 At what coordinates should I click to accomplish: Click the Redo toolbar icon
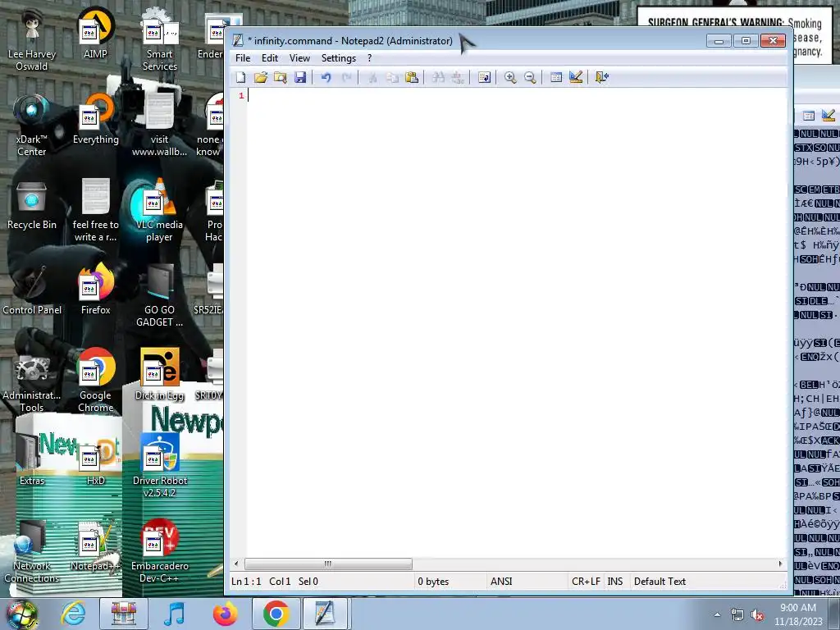point(346,77)
